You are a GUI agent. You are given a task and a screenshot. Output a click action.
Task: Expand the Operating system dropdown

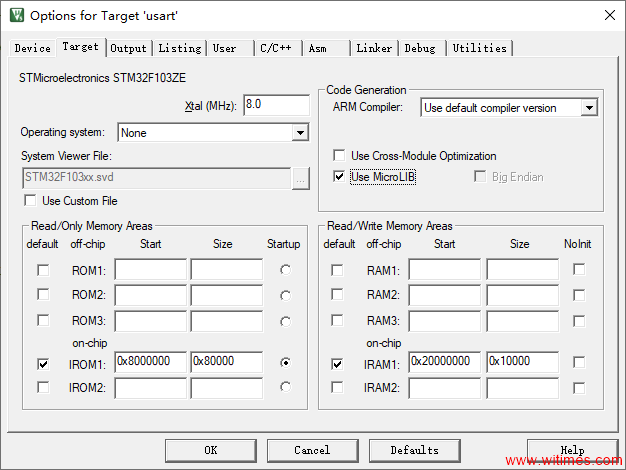click(300, 133)
